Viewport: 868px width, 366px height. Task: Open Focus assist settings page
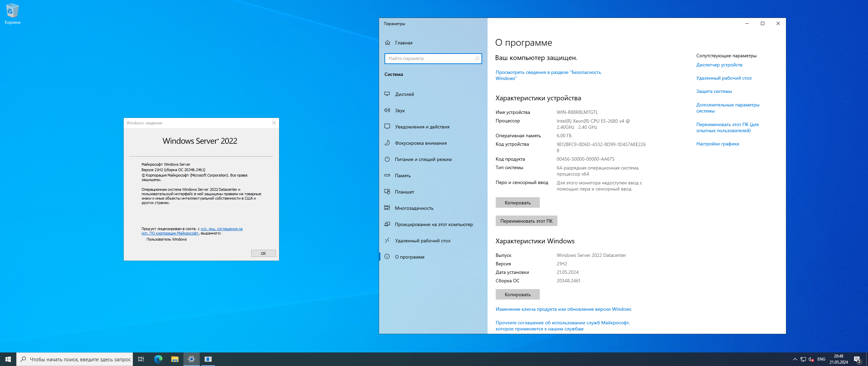[420, 143]
